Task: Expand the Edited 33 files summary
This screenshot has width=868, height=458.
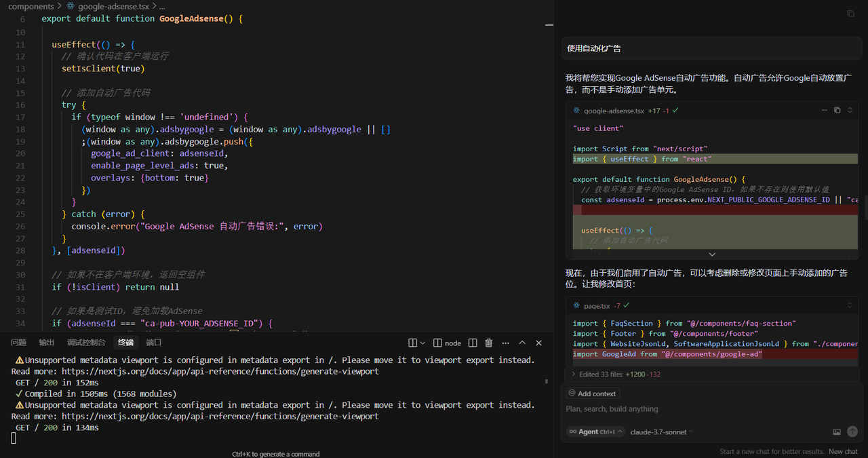Action: [616, 374]
